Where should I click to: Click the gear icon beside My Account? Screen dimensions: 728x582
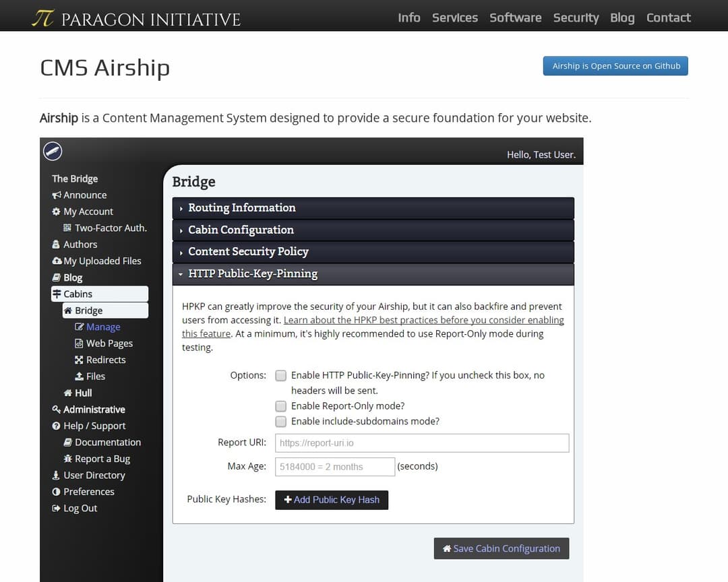coord(57,212)
